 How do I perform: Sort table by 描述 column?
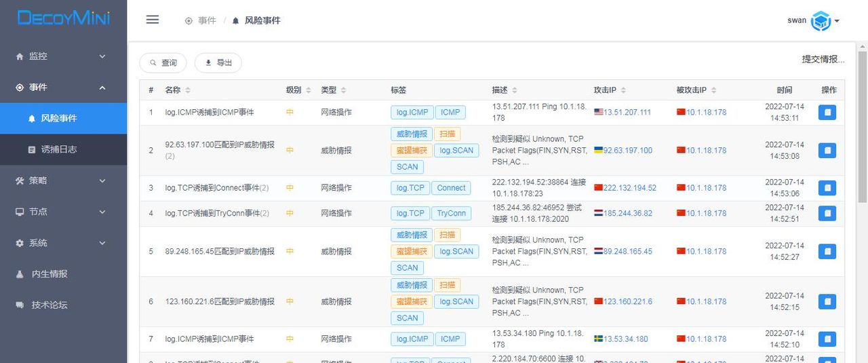point(515,90)
